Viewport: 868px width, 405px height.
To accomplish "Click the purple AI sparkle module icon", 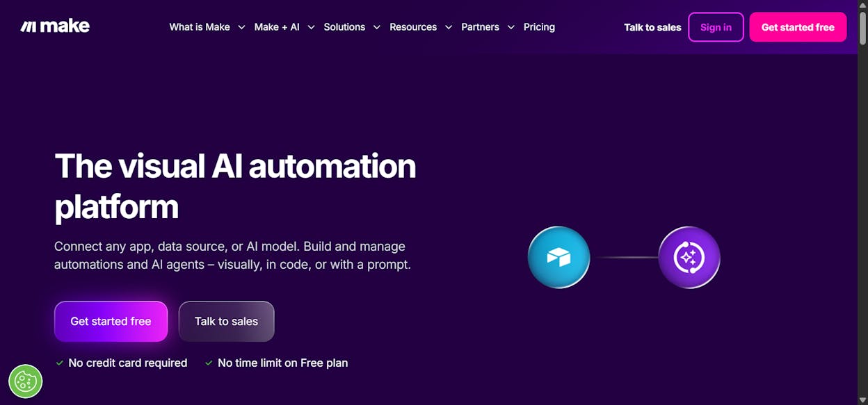I will (689, 258).
